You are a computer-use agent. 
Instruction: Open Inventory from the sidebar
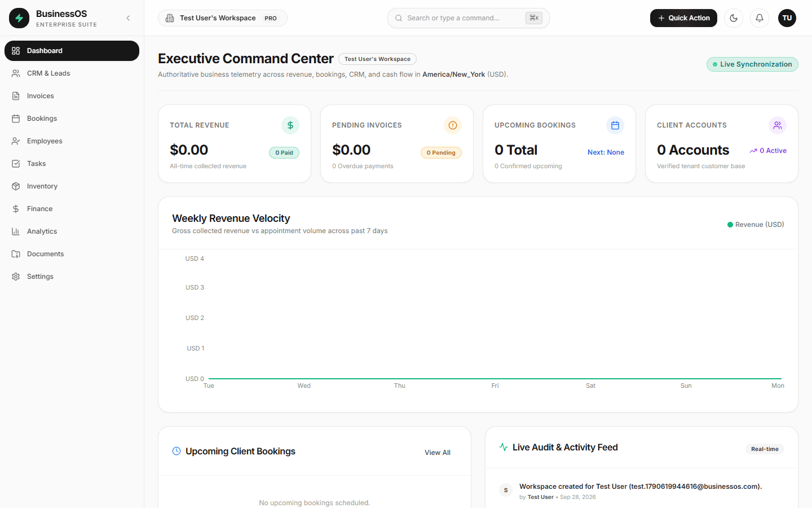72,186
